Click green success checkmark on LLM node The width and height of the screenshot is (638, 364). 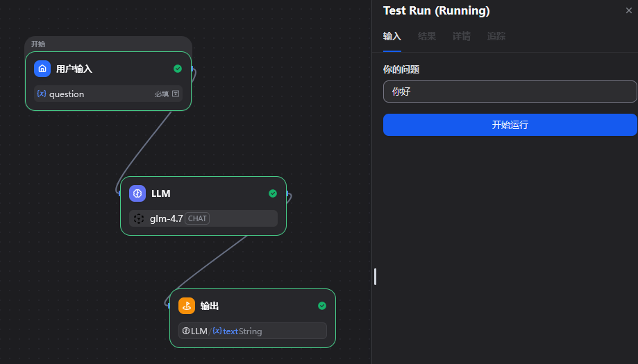tap(273, 193)
